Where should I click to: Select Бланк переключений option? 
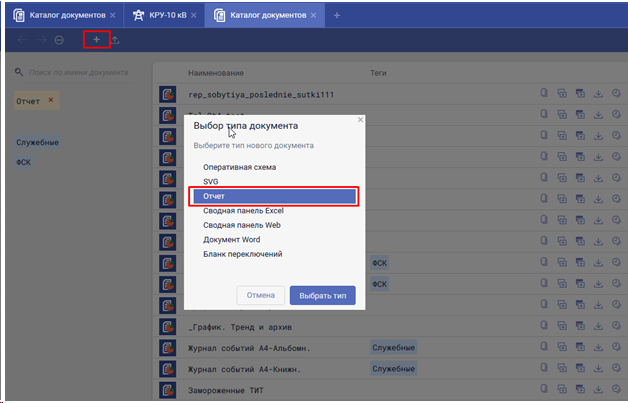pyautogui.click(x=242, y=254)
